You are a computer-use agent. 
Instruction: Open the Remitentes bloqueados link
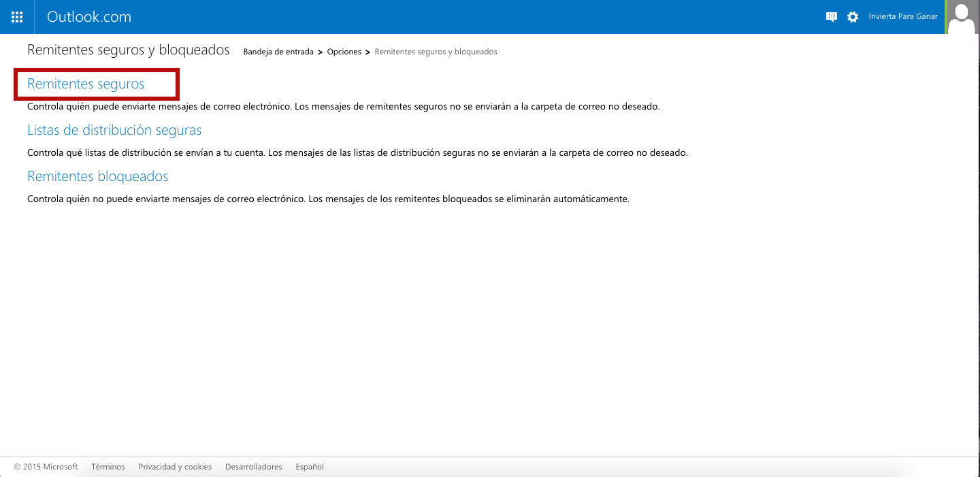97,176
